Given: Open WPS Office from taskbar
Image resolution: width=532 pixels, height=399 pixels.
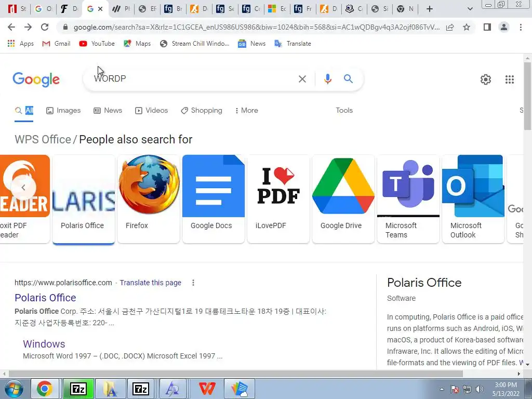Looking at the screenshot, I should (x=207, y=389).
